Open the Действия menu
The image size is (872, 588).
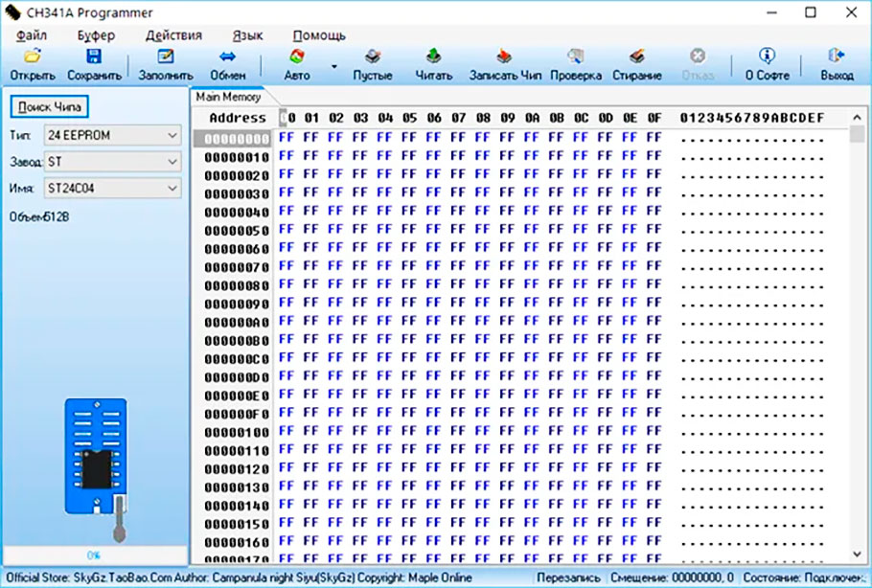point(173,35)
